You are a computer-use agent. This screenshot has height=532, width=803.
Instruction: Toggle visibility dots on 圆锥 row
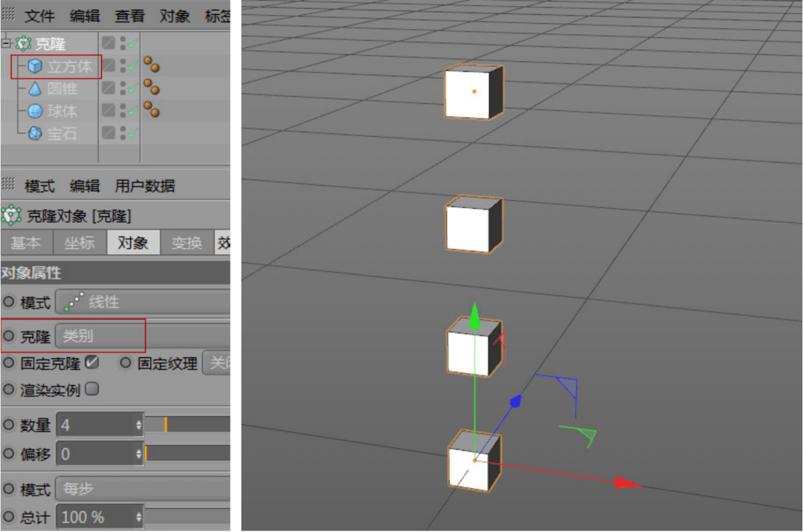point(123,88)
